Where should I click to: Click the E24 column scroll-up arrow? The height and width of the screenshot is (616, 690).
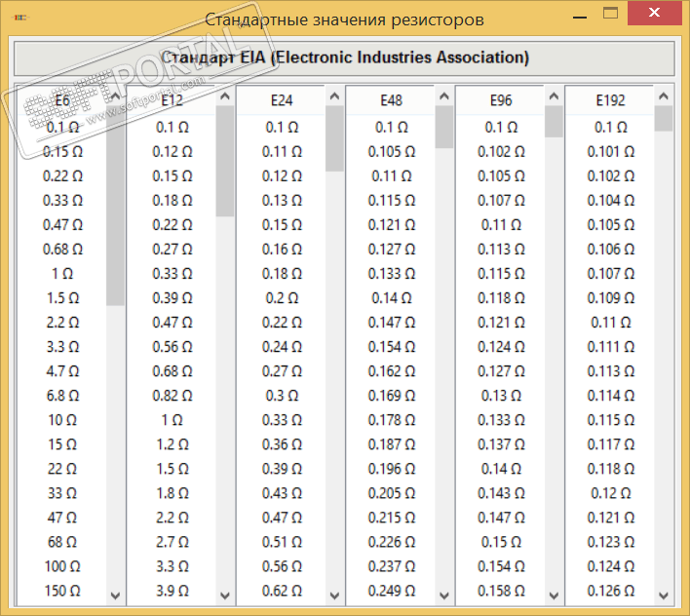[x=334, y=96]
